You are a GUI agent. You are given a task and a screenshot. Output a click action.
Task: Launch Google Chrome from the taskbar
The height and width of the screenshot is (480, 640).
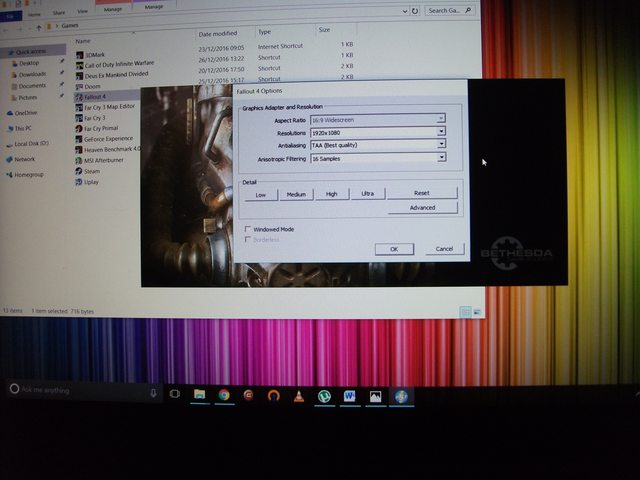pos(224,395)
